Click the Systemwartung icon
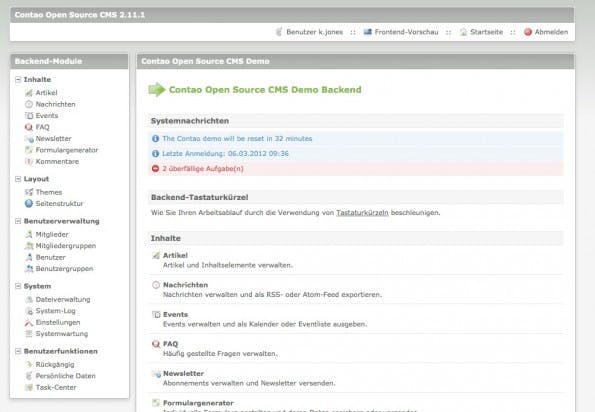 [29, 334]
